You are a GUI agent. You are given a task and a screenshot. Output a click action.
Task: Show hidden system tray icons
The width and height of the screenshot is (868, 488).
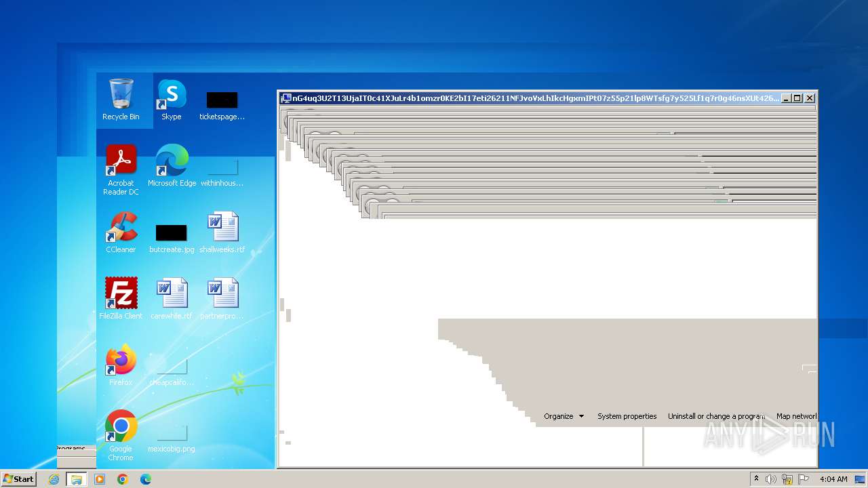756,479
